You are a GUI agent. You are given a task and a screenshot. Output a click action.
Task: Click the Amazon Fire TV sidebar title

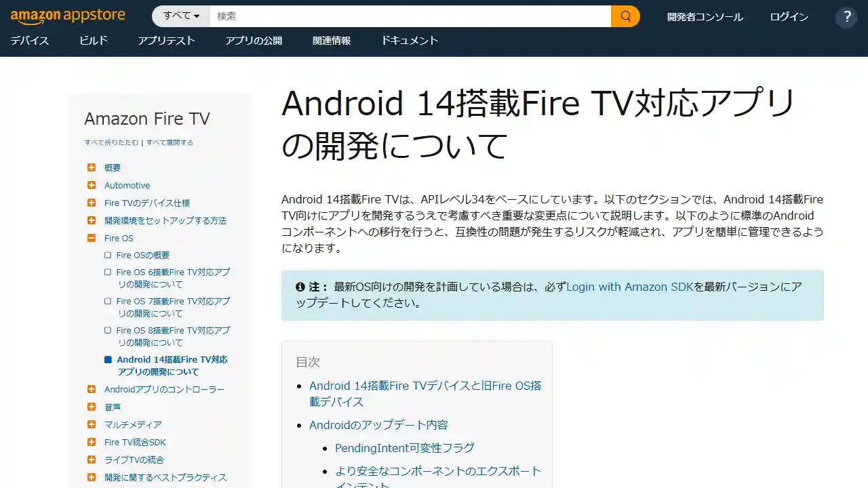(x=147, y=119)
